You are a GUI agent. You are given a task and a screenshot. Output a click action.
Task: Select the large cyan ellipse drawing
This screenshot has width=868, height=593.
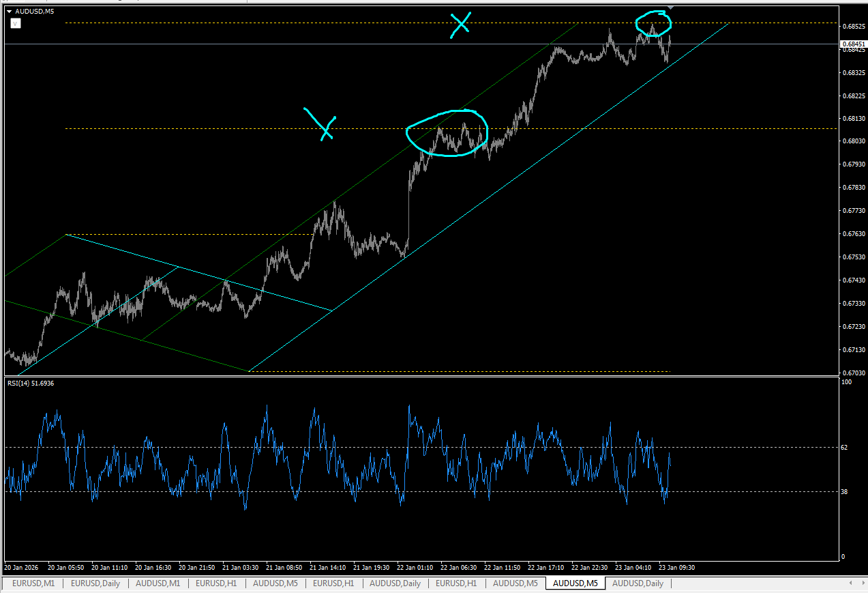[447, 133]
